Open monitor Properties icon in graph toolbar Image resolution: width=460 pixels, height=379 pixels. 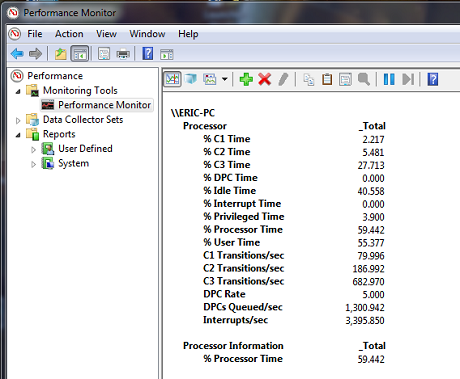345,80
